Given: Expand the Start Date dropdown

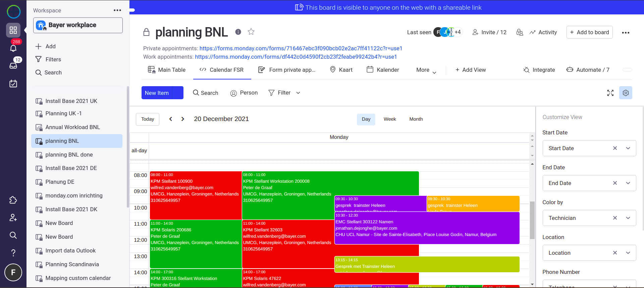Looking at the screenshot, I should click(628, 148).
